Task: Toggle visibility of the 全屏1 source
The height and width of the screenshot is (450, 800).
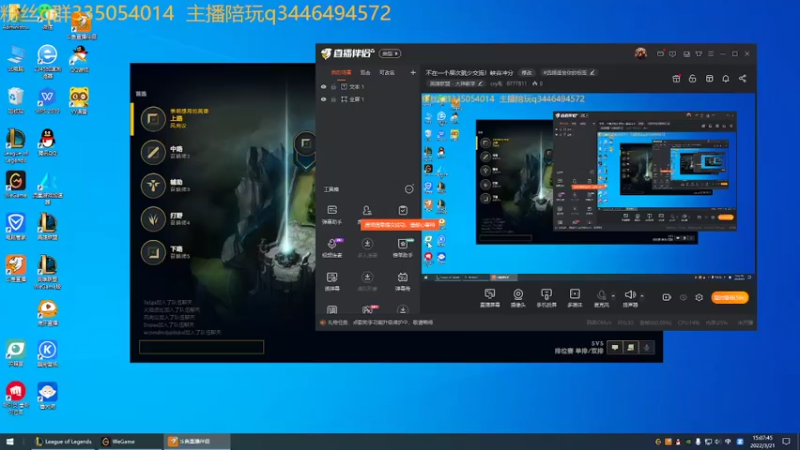Action: point(323,99)
